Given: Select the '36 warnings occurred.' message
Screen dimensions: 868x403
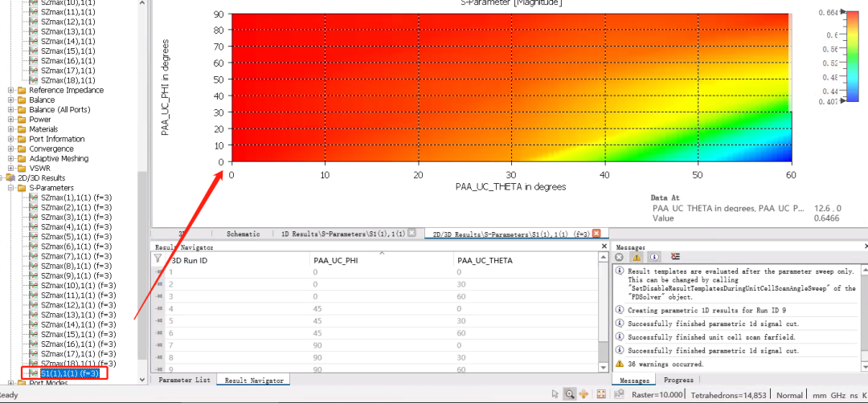Looking at the screenshot, I should click(665, 364).
